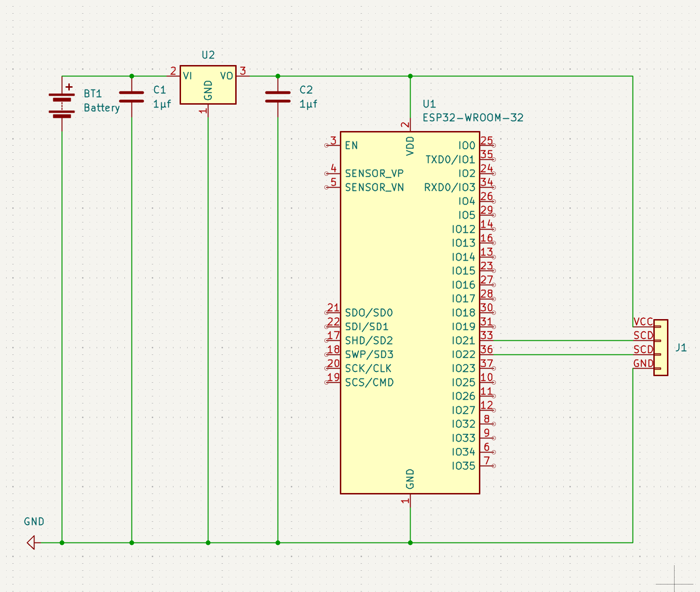Click the IO12 pin name
The image size is (700, 592).
pyautogui.click(x=463, y=229)
